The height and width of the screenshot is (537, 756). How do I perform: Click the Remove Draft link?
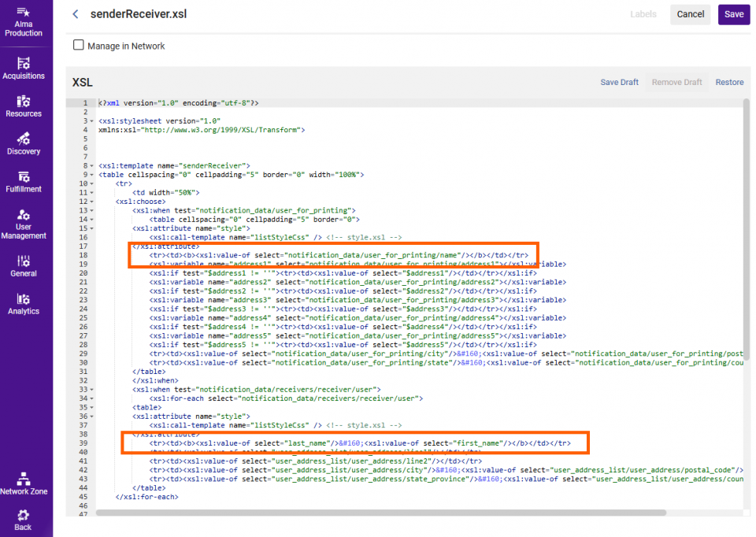tap(676, 83)
